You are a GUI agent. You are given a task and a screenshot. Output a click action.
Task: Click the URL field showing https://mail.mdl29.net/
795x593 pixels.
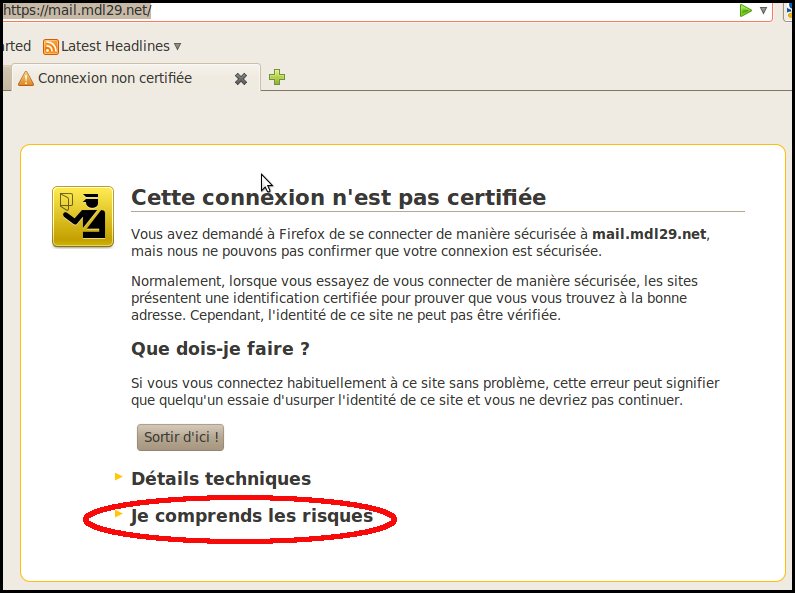400,11
